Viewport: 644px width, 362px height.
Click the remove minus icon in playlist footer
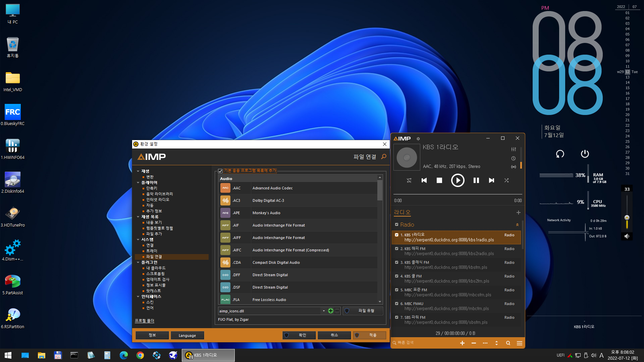[474, 343]
